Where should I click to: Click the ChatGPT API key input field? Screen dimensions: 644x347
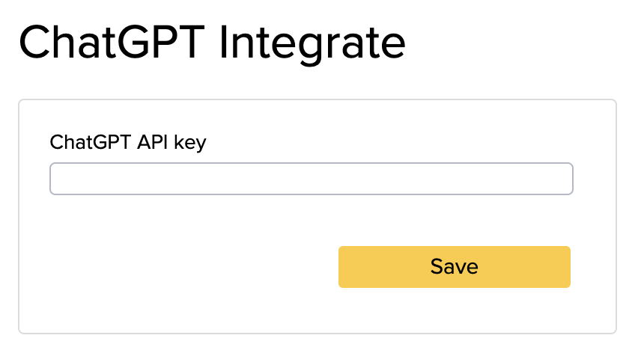pos(311,179)
